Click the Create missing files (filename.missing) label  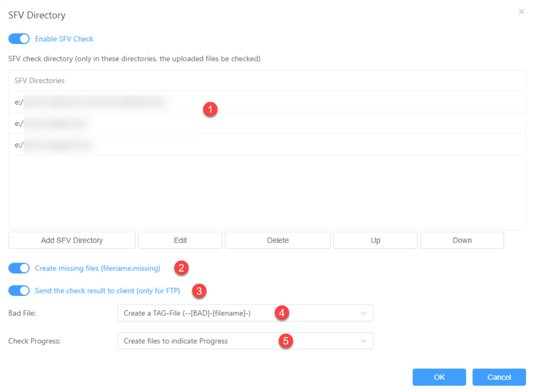coord(98,268)
